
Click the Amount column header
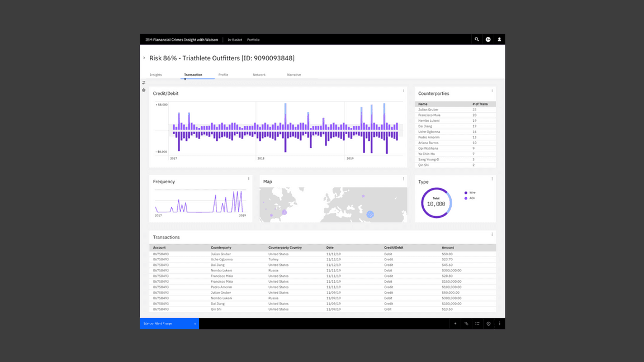448,247
